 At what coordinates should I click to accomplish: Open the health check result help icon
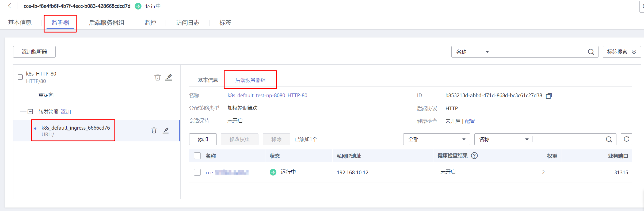click(474, 156)
